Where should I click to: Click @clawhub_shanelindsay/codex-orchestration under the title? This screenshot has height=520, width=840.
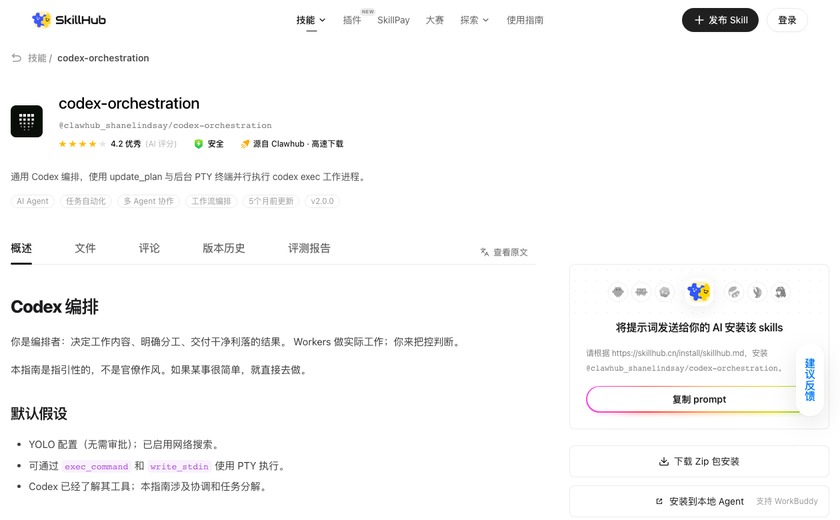point(165,125)
